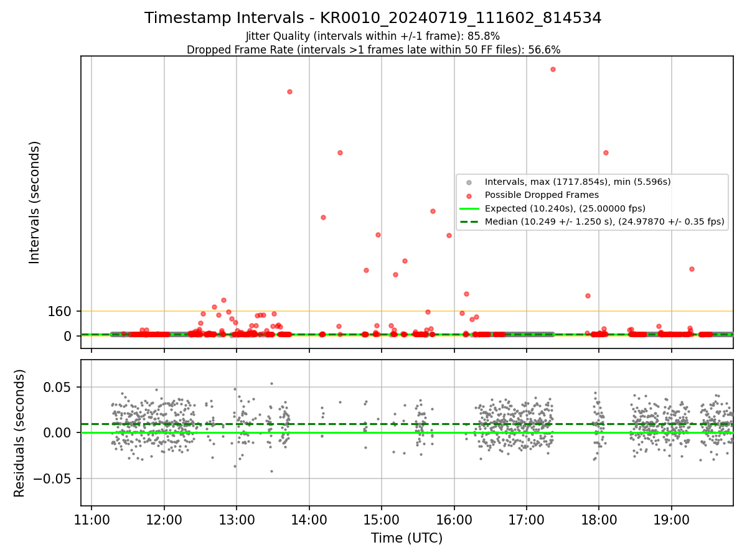Click the 0.00 residuals tick label
This screenshot has width=747, height=560.
click(x=59, y=432)
